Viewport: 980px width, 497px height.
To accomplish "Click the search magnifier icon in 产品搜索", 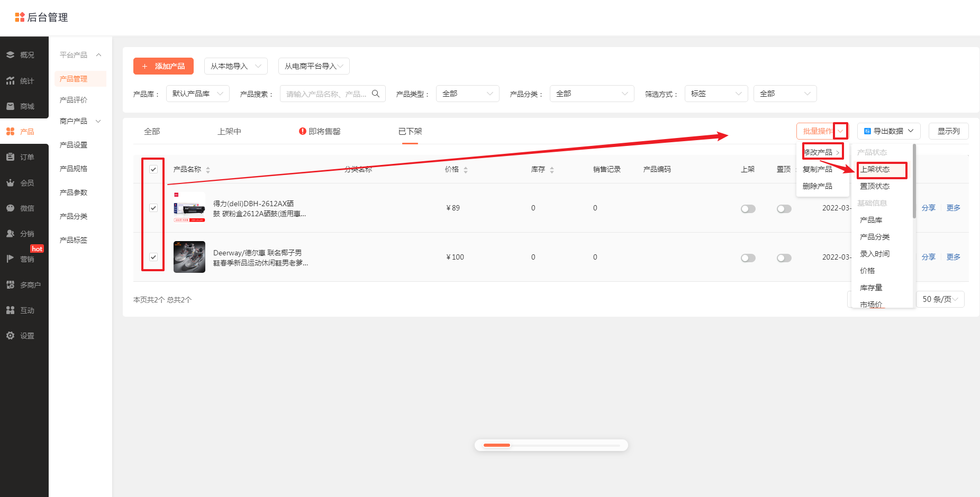I will pos(376,94).
